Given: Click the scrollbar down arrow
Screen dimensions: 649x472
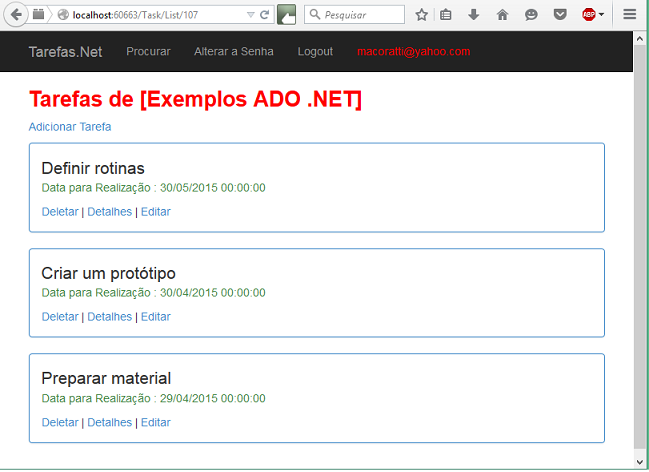Looking at the screenshot, I should pos(639,462).
